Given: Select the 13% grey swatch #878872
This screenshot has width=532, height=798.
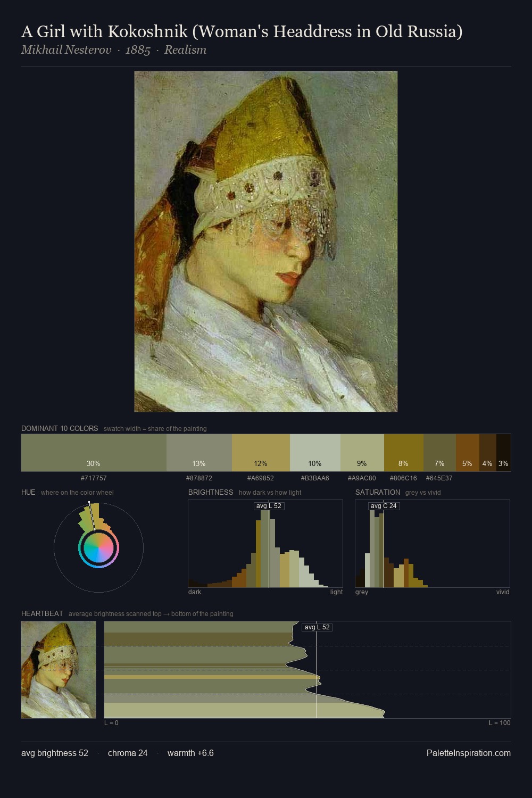Looking at the screenshot, I should [199, 453].
